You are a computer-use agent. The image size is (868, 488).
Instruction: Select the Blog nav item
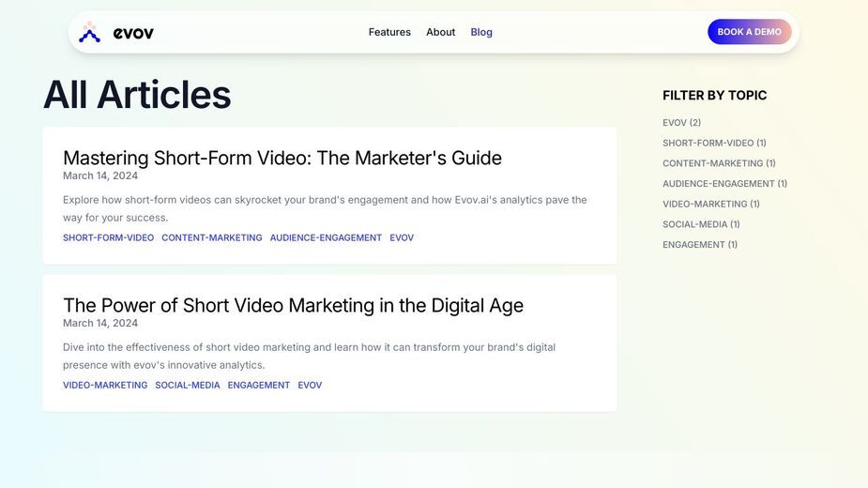[481, 32]
